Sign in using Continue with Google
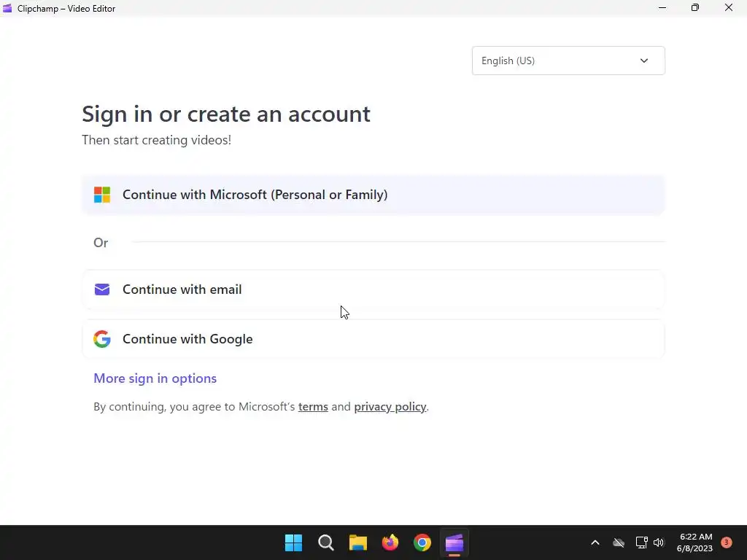 tap(373, 339)
